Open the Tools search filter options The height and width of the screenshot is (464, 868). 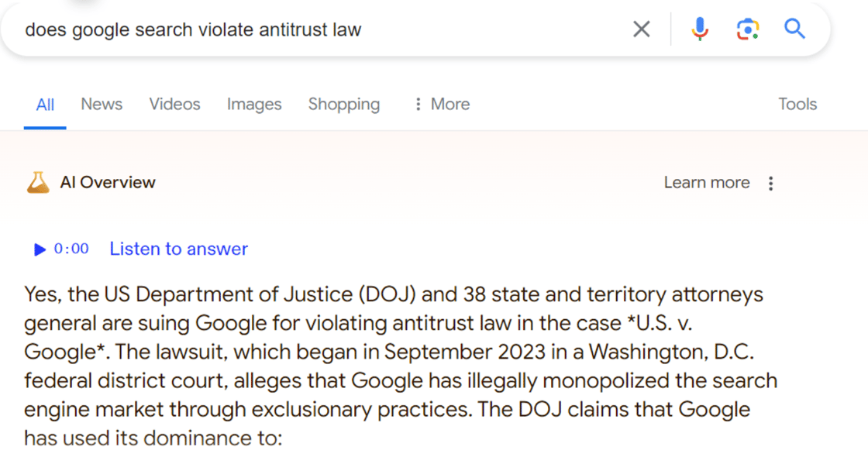click(x=797, y=104)
